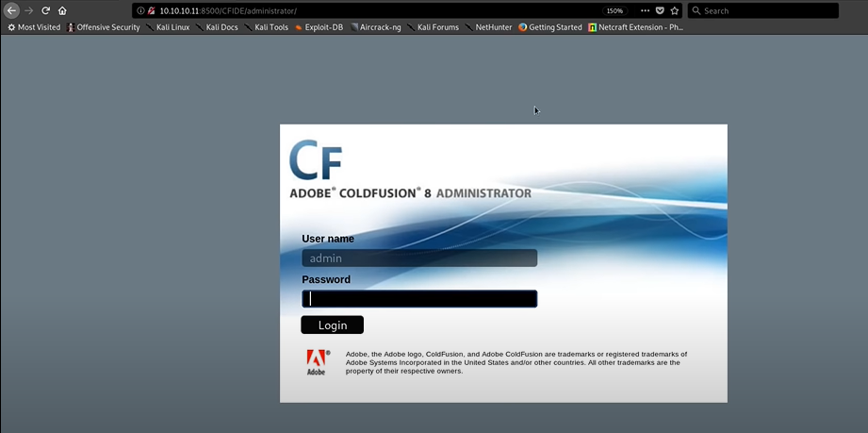Open the Kali Docs bookmark
The image size is (868, 433).
coord(217,26)
